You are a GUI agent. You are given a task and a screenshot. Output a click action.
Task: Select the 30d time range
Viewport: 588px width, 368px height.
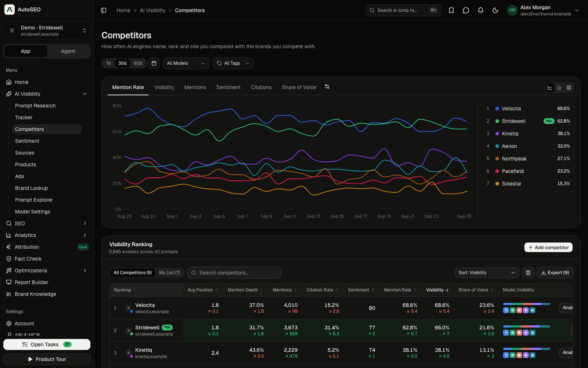click(122, 63)
